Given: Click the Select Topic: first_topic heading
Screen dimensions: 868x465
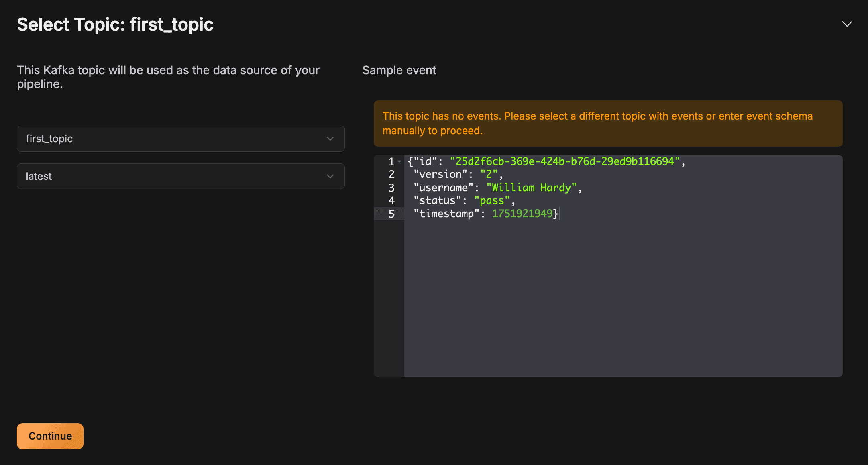Looking at the screenshot, I should [x=115, y=24].
